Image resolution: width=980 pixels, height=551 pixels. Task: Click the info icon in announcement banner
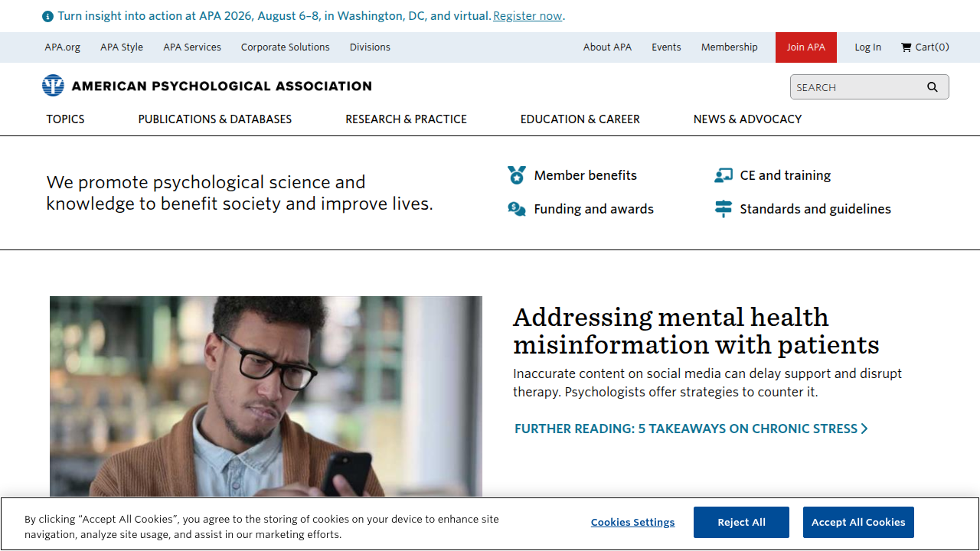[x=47, y=16]
